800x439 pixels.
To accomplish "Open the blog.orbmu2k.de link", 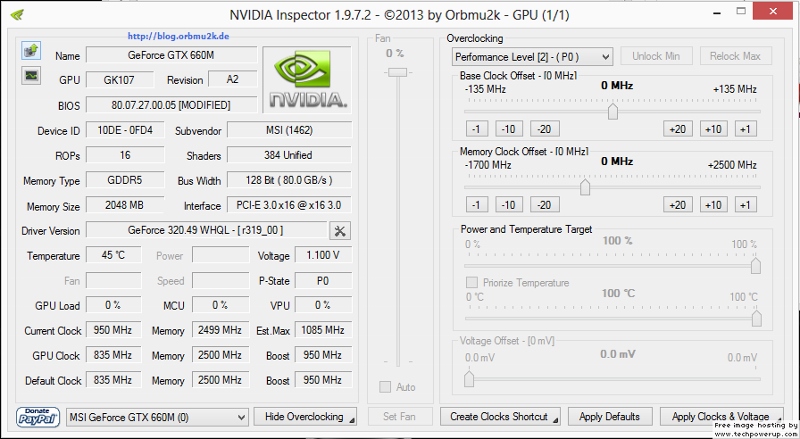I will tap(178, 36).
